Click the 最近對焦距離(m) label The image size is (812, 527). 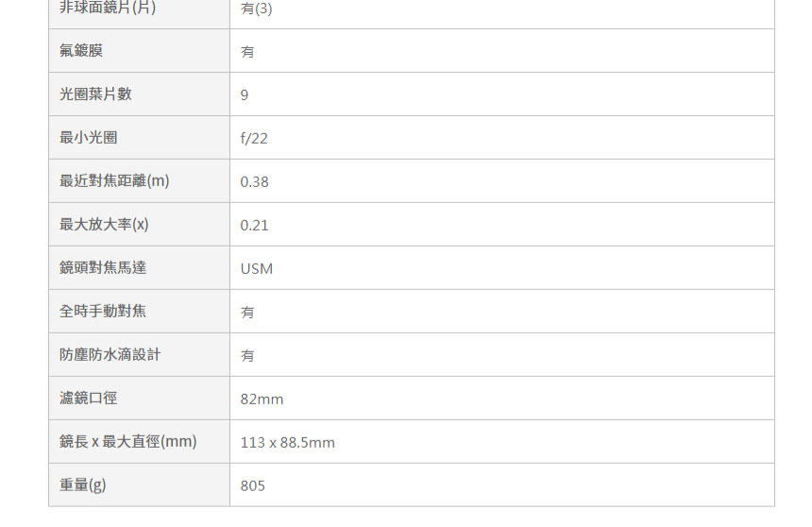(x=114, y=181)
